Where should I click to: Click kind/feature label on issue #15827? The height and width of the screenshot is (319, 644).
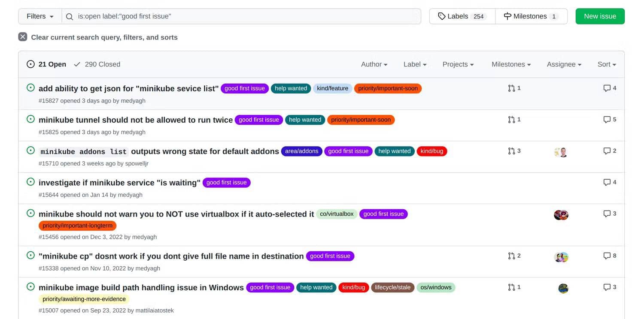click(x=333, y=88)
